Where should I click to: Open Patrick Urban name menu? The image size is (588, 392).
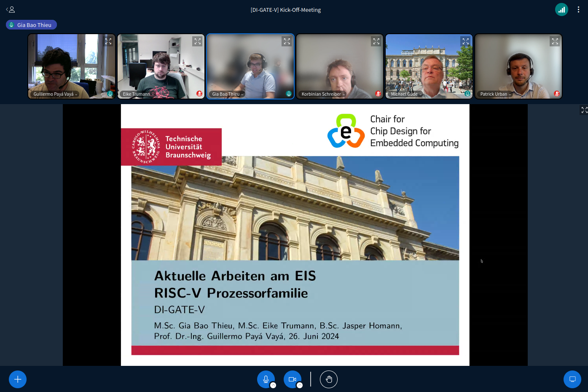click(x=496, y=94)
